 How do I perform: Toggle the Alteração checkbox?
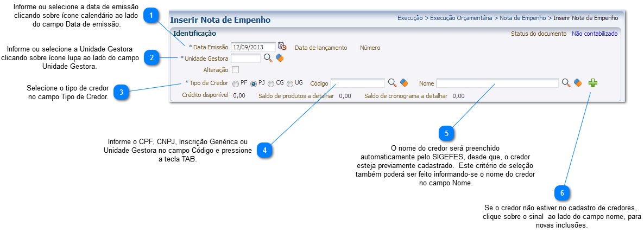tap(235, 70)
